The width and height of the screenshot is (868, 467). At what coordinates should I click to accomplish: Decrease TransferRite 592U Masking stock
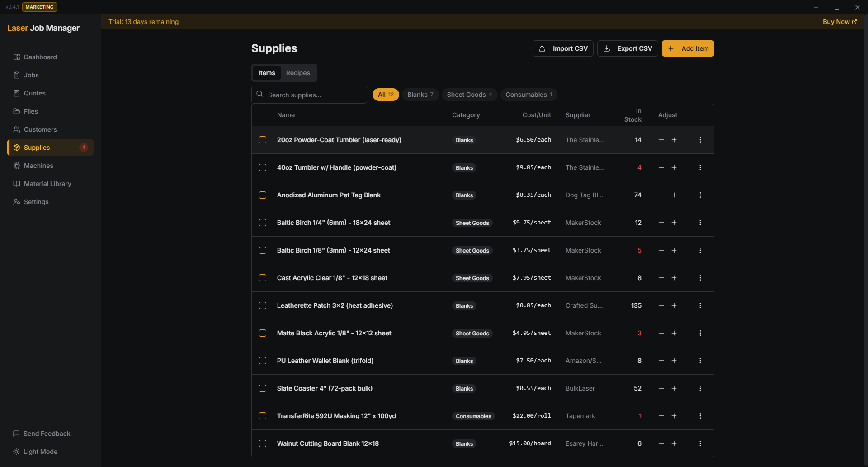click(x=661, y=416)
